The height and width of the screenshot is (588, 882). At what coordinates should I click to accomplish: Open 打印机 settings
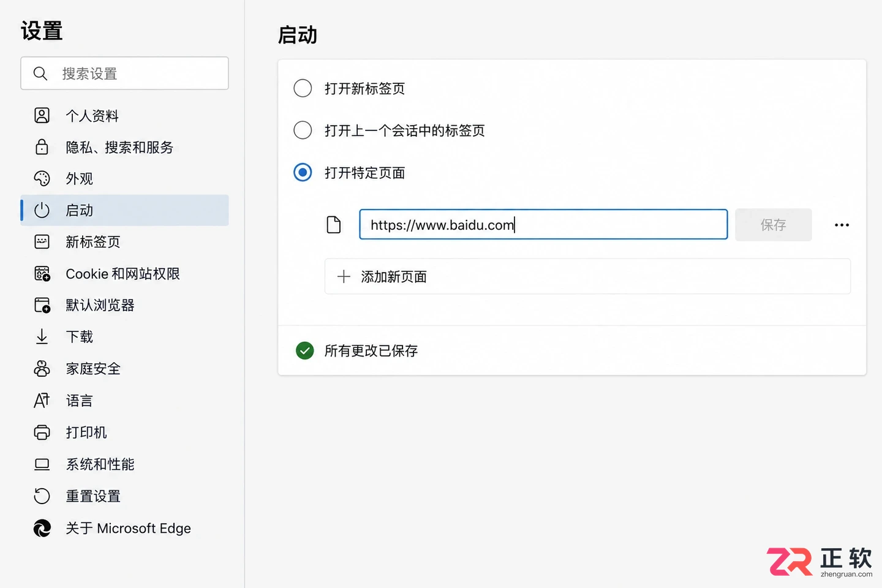(124, 432)
